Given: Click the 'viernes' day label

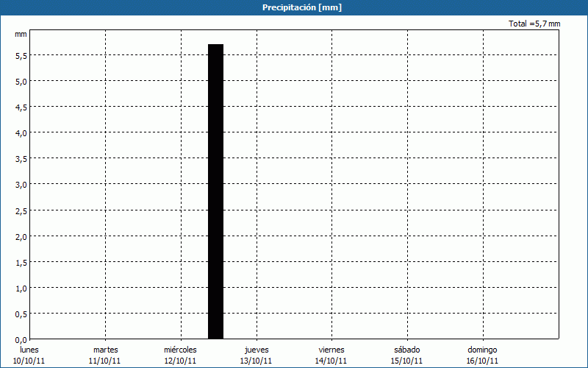Looking at the screenshot, I should [331, 350].
